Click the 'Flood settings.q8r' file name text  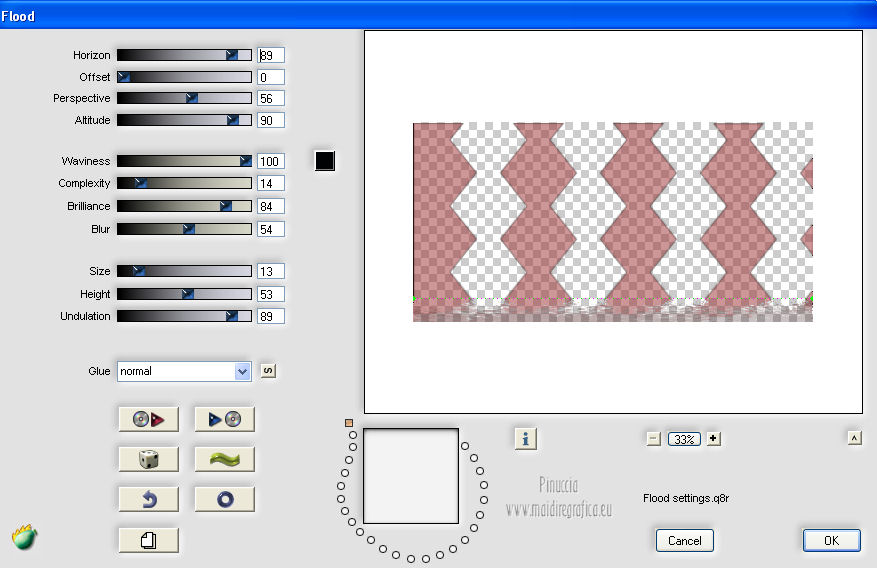point(686,498)
